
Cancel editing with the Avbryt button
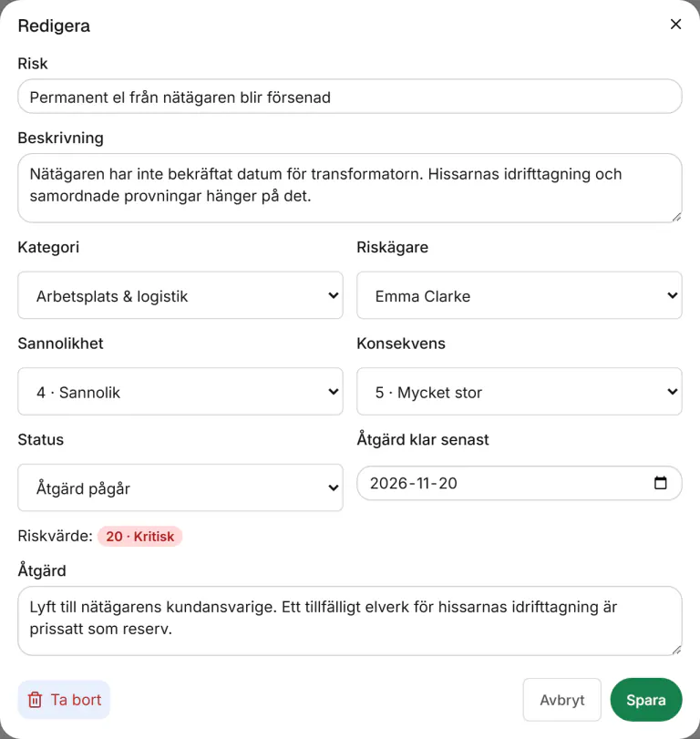[561, 700]
